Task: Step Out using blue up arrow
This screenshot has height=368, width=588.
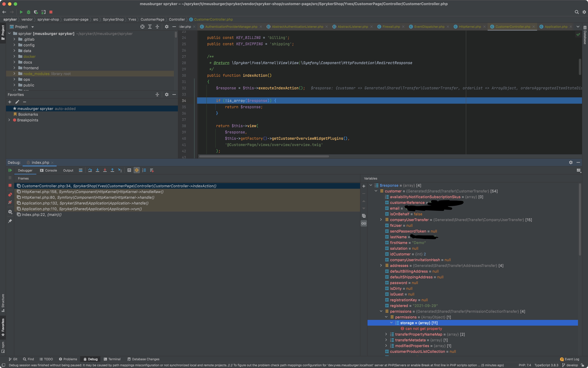Action: coord(112,170)
